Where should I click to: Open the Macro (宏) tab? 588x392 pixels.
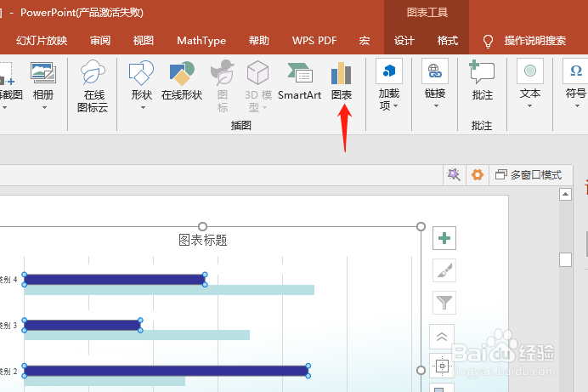click(365, 41)
